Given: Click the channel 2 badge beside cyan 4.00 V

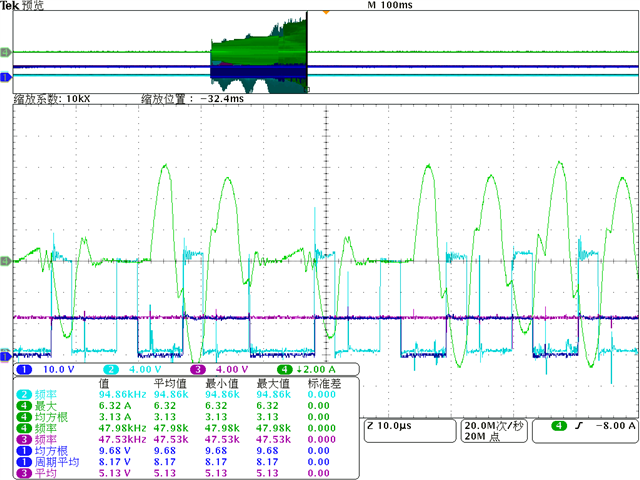Looking at the screenshot, I should [x=111, y=370].
